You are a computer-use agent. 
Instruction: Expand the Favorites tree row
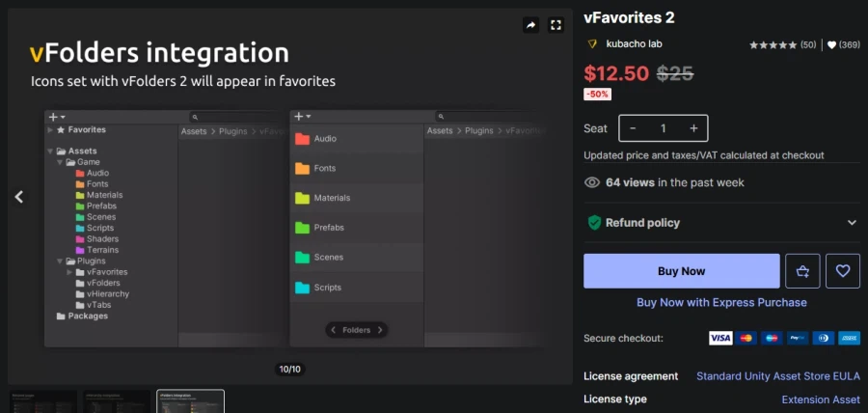(50, 129)
